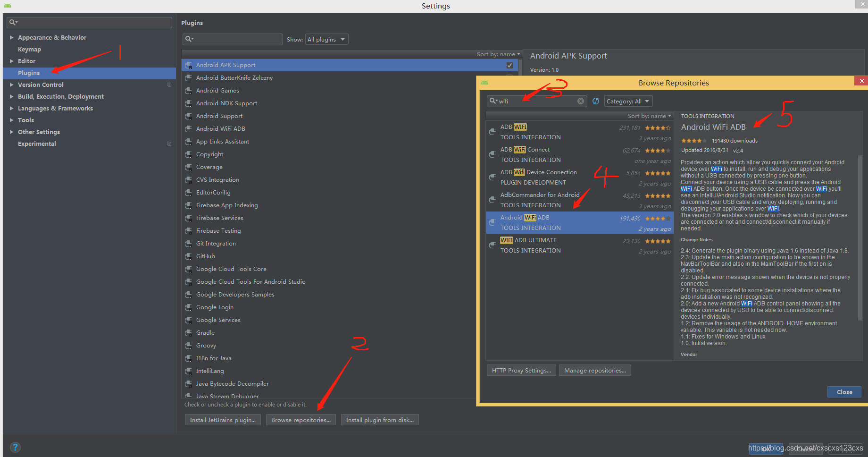Click plugin icon beside WIFI ADB ULTIMATE

click(492, 245)
